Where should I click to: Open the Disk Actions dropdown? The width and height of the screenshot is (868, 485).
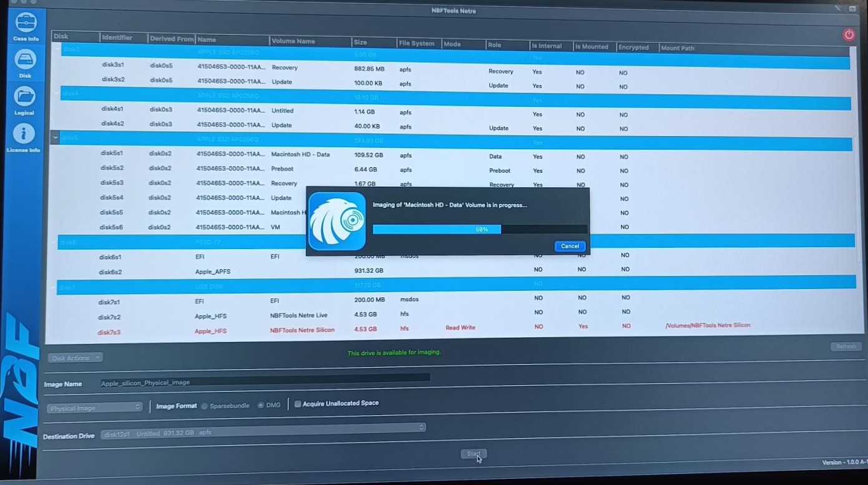coord(75,358)
